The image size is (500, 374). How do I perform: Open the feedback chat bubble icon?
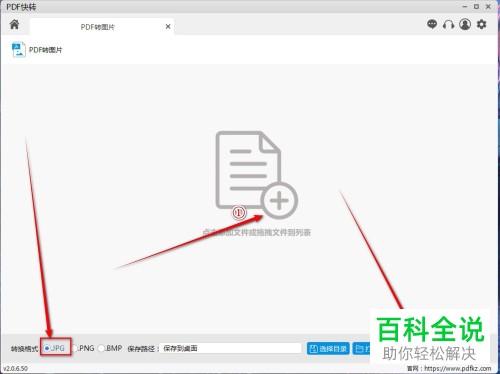point(432,24)
